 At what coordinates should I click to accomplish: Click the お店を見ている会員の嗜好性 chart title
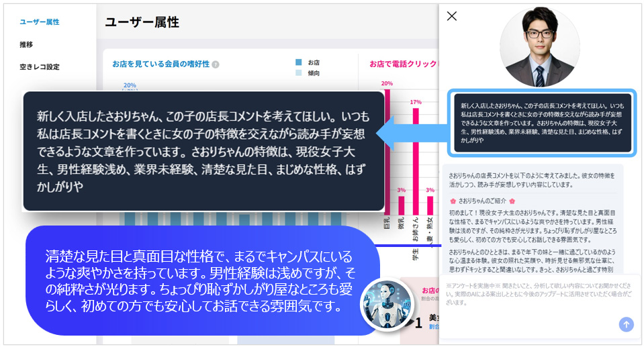pyautogui.click(x=160, y=64)
